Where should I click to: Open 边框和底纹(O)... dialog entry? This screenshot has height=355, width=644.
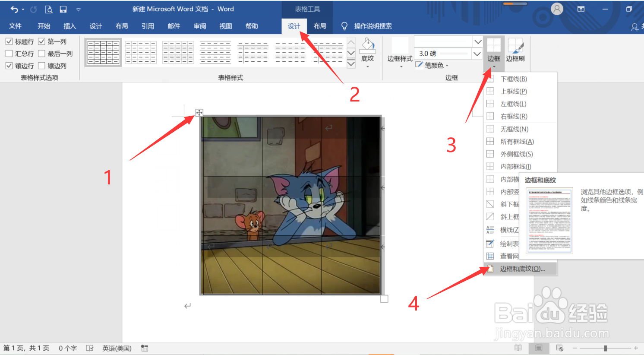(x=520, y=269)
